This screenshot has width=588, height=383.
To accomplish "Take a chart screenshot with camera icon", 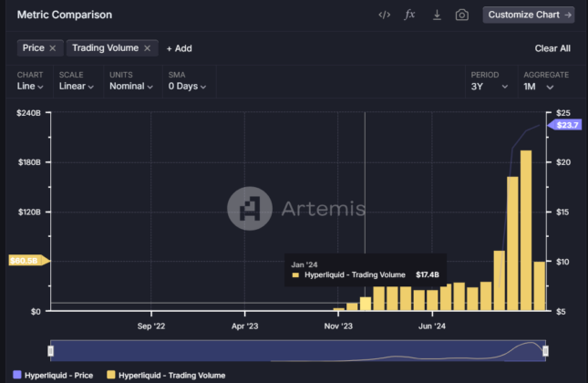I will point(462,16).
